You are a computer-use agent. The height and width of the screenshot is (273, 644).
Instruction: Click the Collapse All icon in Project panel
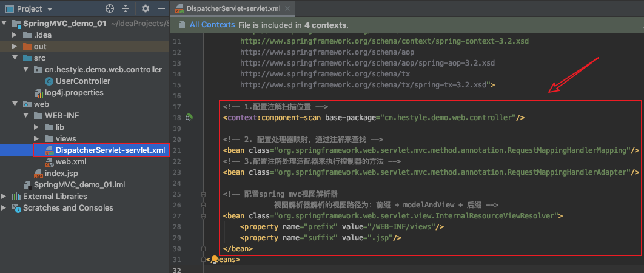click(x=126, y=8)
